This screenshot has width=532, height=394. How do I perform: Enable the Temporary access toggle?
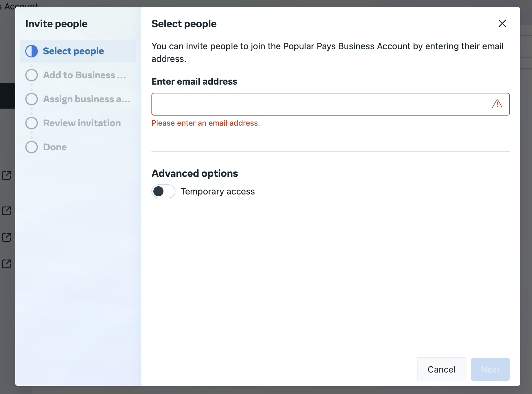[x=163, y=191]
